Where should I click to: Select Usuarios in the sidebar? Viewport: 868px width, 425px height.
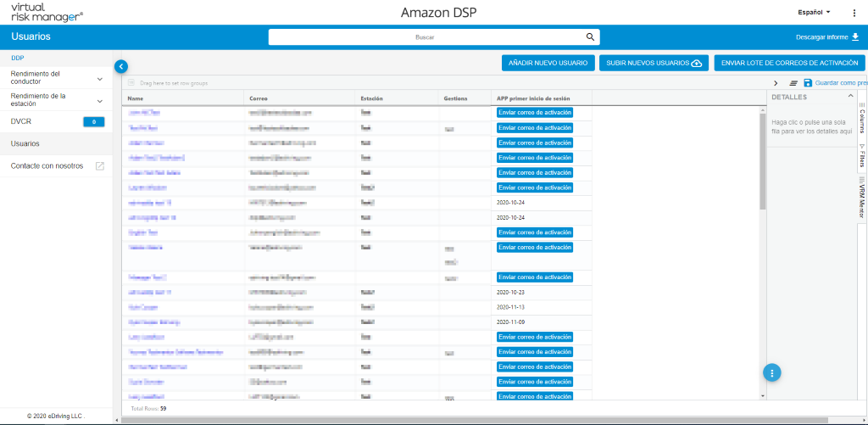[x=25, y=143]
